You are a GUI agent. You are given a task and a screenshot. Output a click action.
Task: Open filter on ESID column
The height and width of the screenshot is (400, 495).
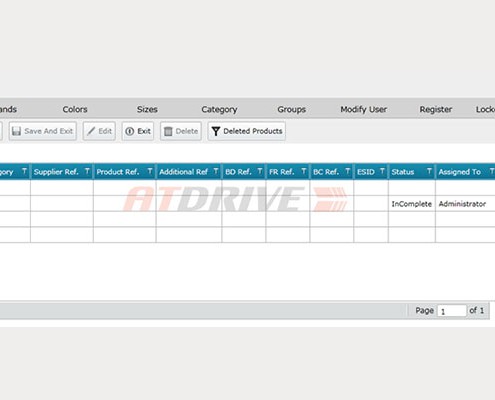[382, 171]
